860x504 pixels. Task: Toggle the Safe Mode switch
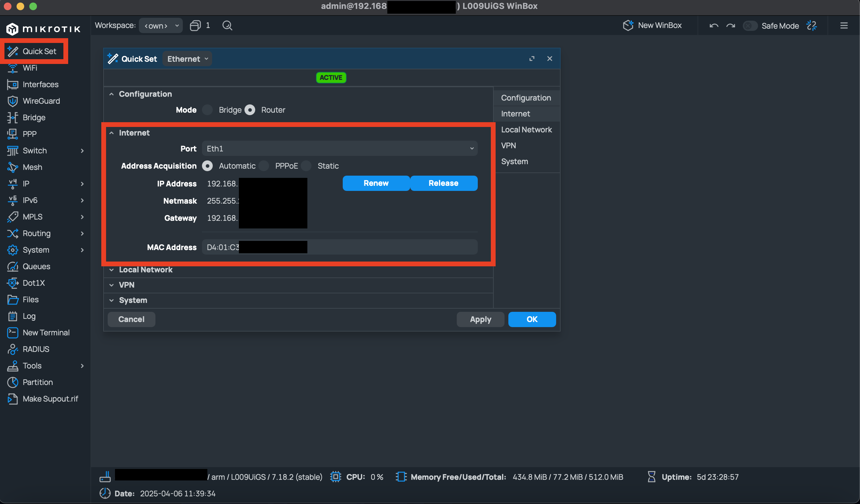point(750,25)
